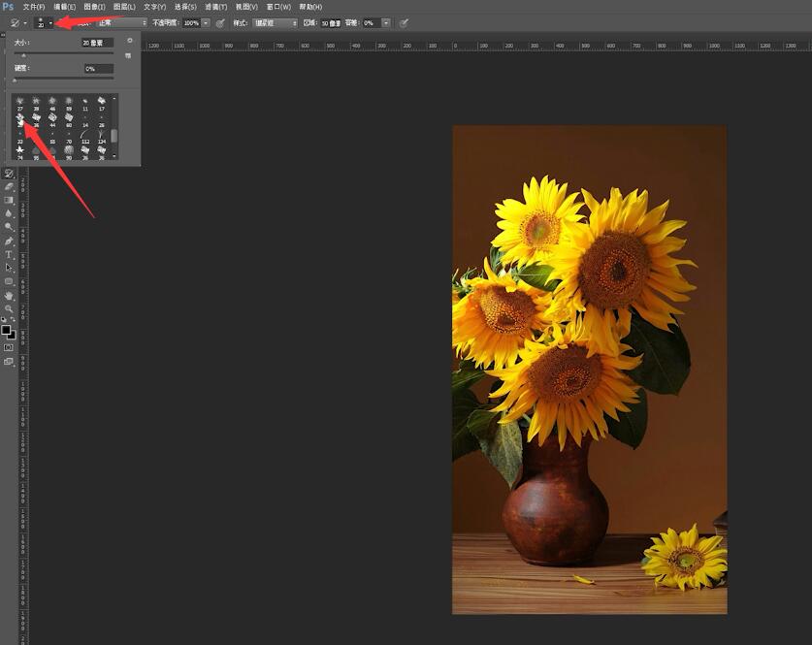Open the 样式 style dropdown
812x645 pixels.
coord(275,22)
